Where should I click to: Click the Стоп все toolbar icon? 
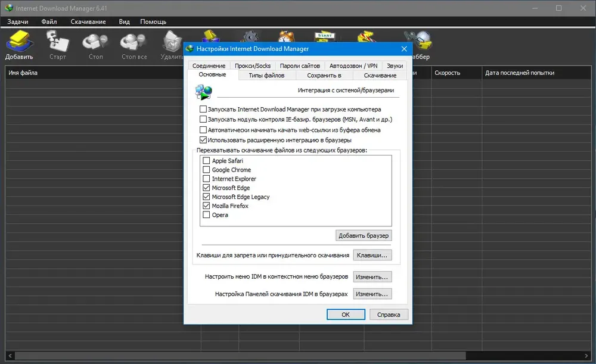click(134, 44)
